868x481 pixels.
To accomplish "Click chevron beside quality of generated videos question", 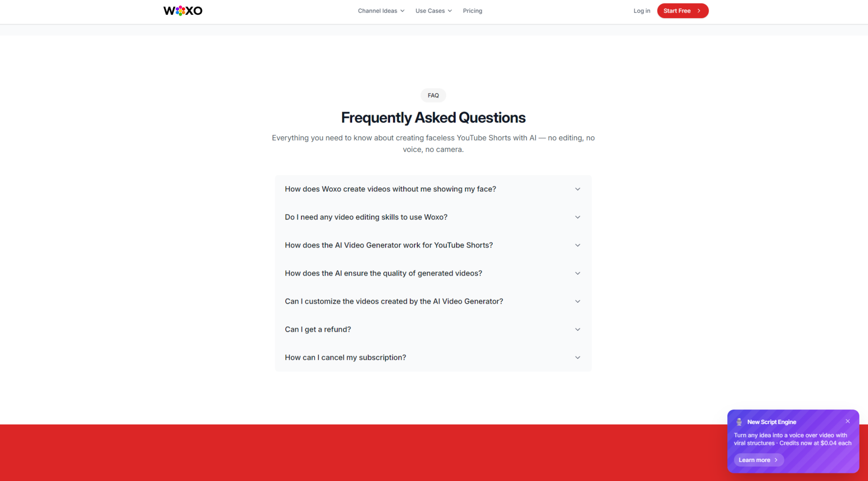I will [x=577, y=273].
